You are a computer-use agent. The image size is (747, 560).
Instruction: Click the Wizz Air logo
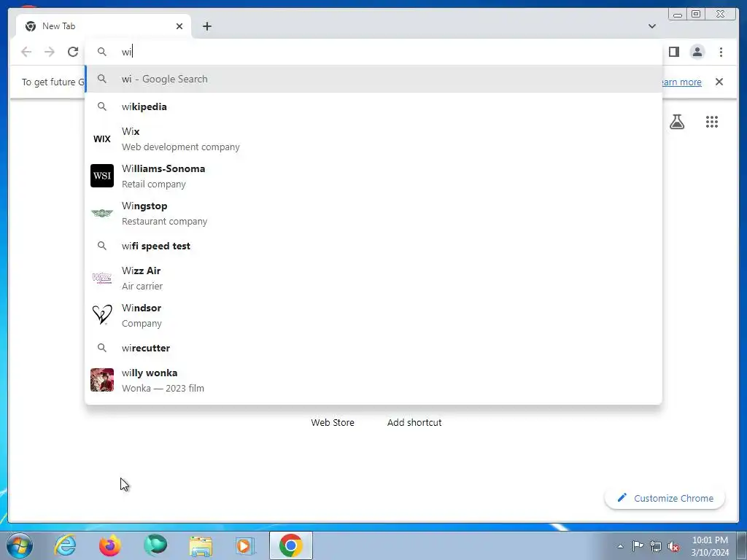coord(102,278)
